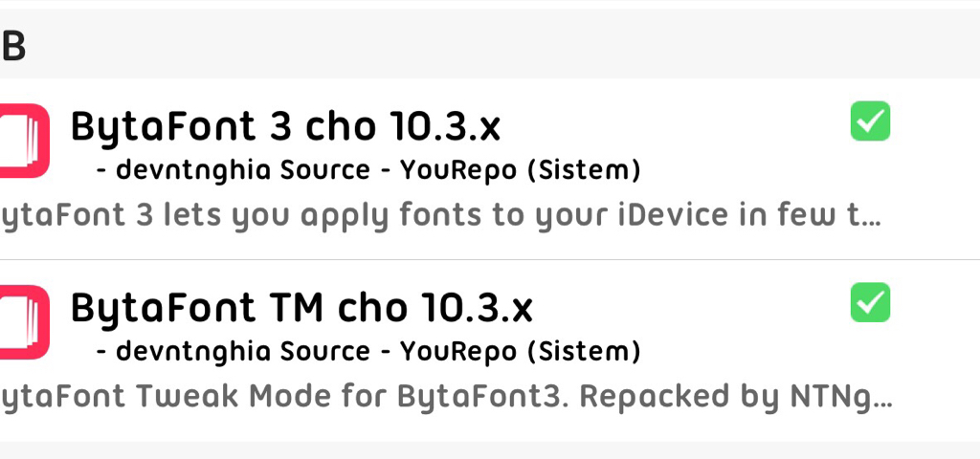Open the BytaFont TM cho 10.3.x title
The width and height of the screenshot is (980, 459).
[x=301, y=309]
